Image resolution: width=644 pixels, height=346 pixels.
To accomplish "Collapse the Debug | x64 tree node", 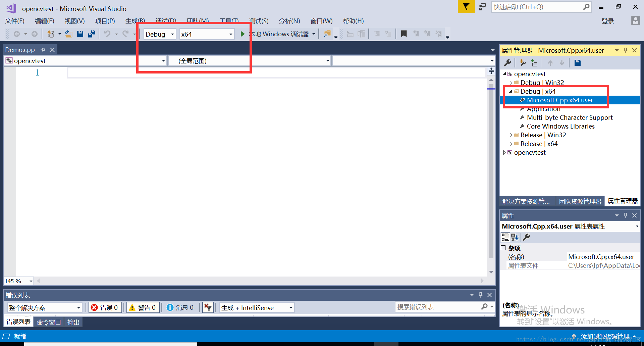I will tap(511, 91).
